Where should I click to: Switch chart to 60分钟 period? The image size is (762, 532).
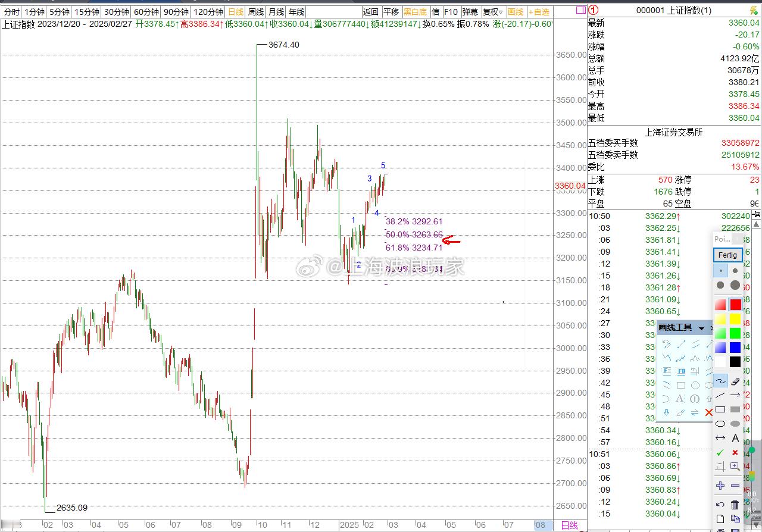point(146,12)
